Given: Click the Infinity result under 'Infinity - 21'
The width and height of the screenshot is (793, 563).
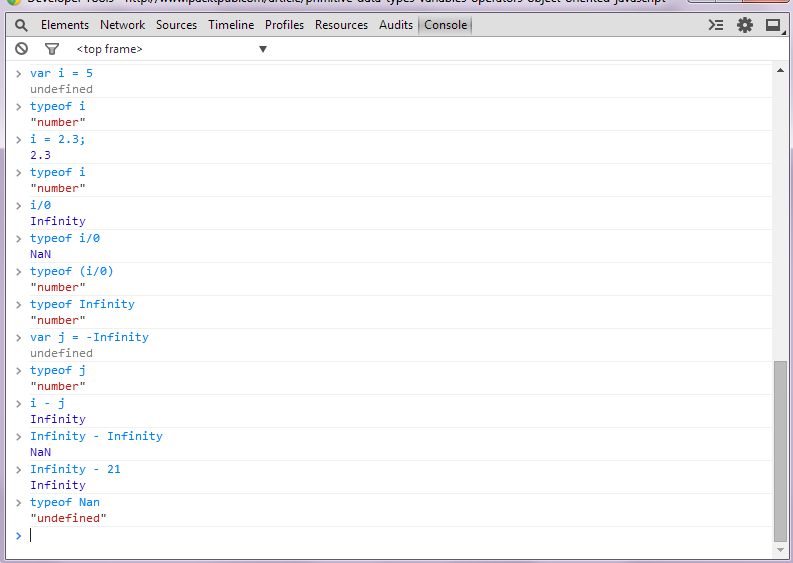Looking at the screenshot, I should (58, 485).
